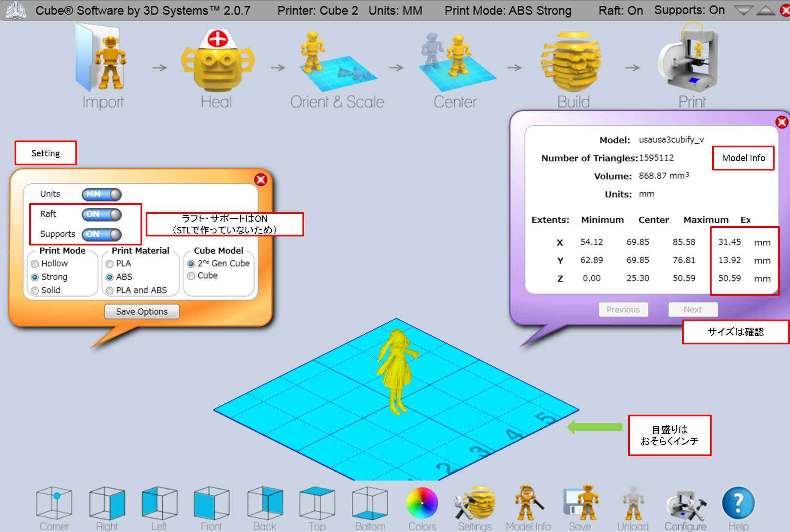Click the X extent value 31.45
The height and width of the screenshot is (532, 790).
(x=730, y=242)
